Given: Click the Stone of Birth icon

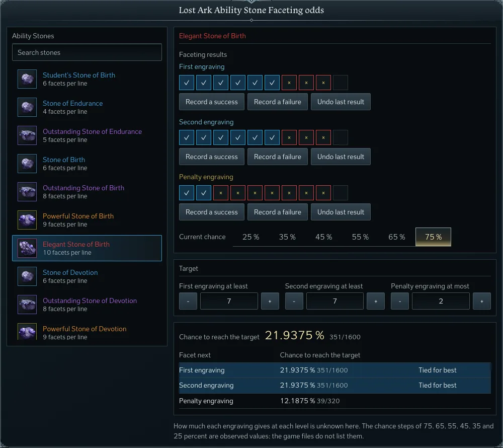Looking at the screenshot, I should pyautogui.click(x=27, y=164).
